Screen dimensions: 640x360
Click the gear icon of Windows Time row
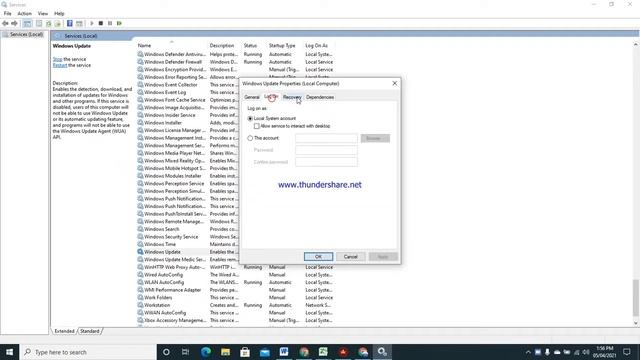tap(140, 244)
